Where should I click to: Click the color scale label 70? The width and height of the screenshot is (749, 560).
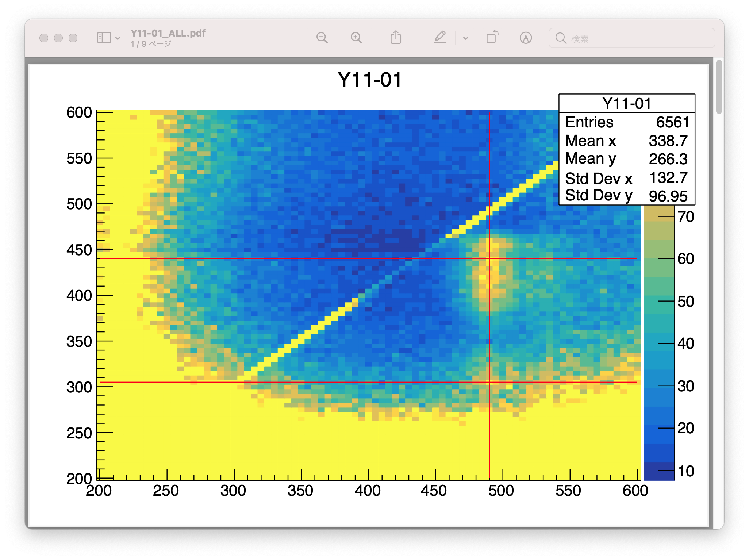click(x=686, y=217)
